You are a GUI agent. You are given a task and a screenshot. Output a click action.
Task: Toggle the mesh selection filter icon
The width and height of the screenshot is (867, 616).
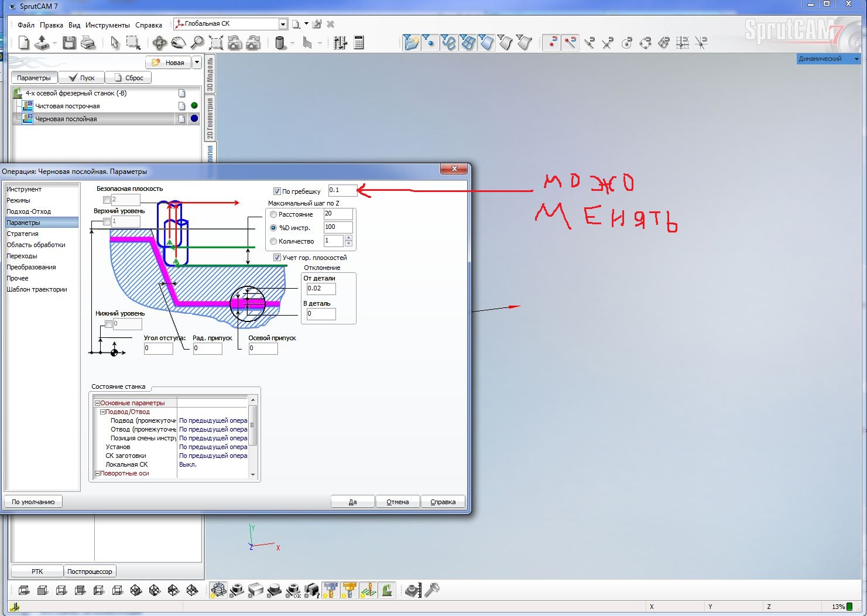point(467,43)
